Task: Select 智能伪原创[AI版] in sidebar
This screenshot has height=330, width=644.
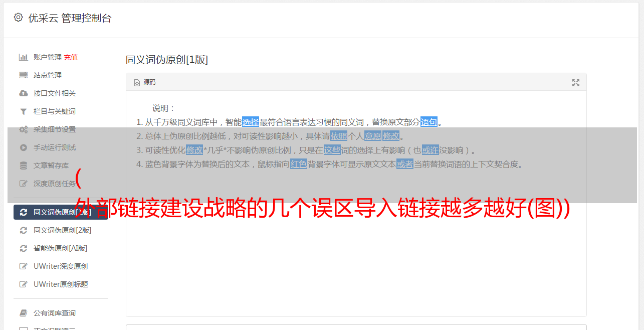Action: click(61, 248)
